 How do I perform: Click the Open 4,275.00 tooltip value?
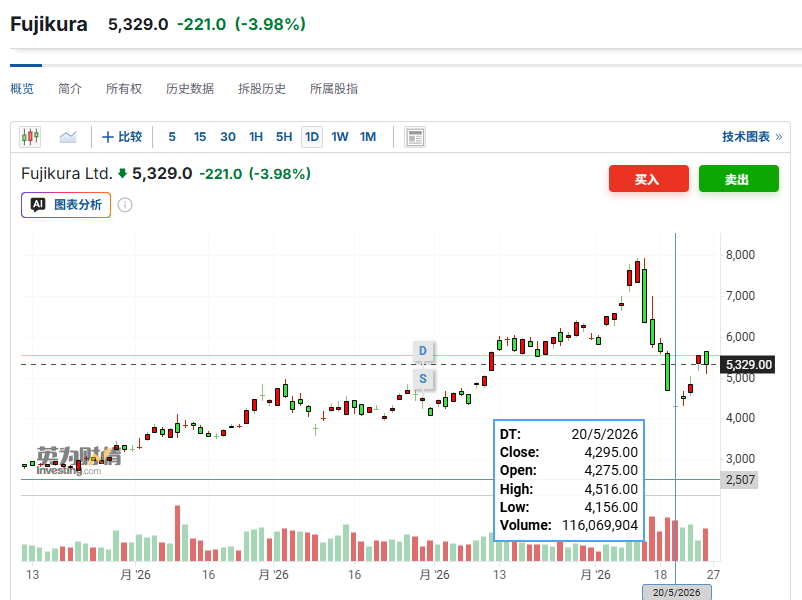click(x=611, y=470)
